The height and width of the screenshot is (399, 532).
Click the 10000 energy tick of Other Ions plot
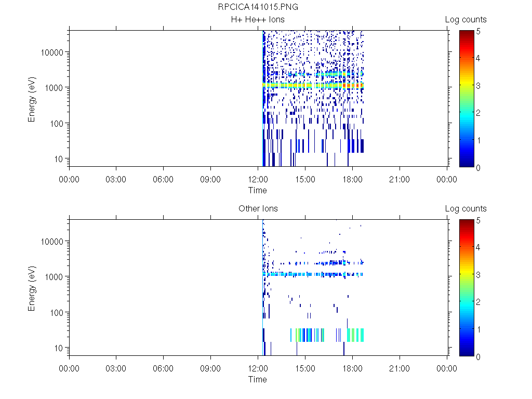[x=52, y=241]
